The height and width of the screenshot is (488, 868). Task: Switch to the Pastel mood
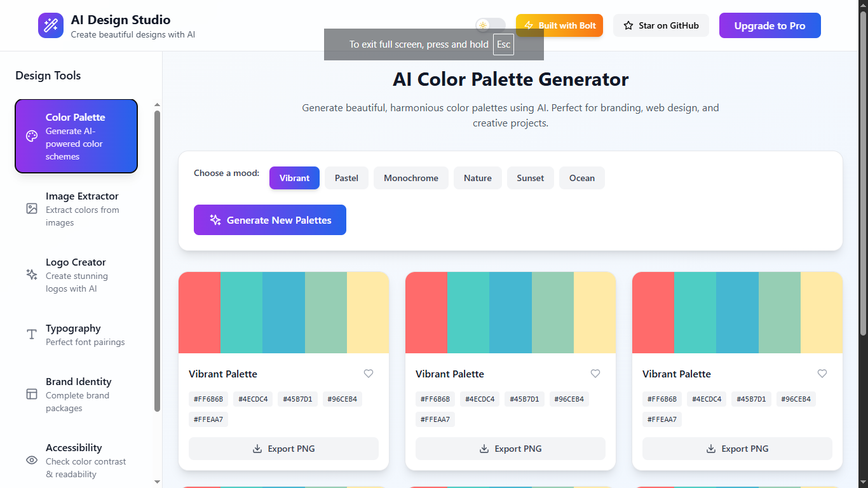point(346,178)
